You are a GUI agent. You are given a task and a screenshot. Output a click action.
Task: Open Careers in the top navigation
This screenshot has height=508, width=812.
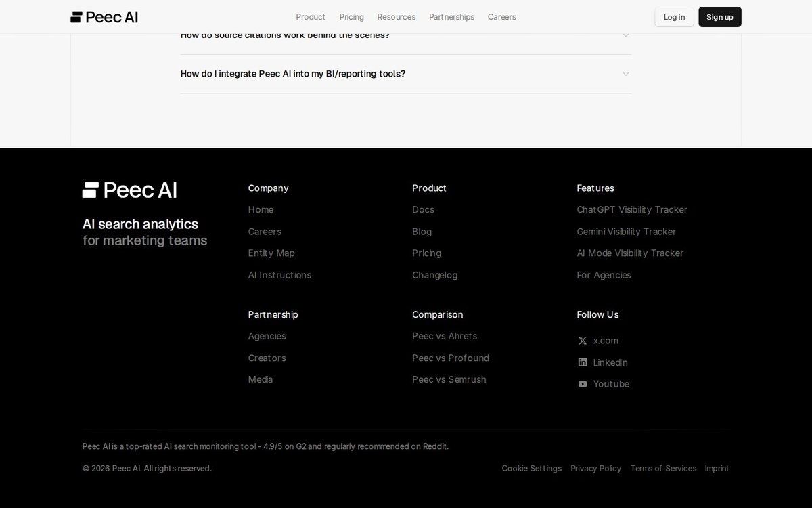click(x=502, y=17)
